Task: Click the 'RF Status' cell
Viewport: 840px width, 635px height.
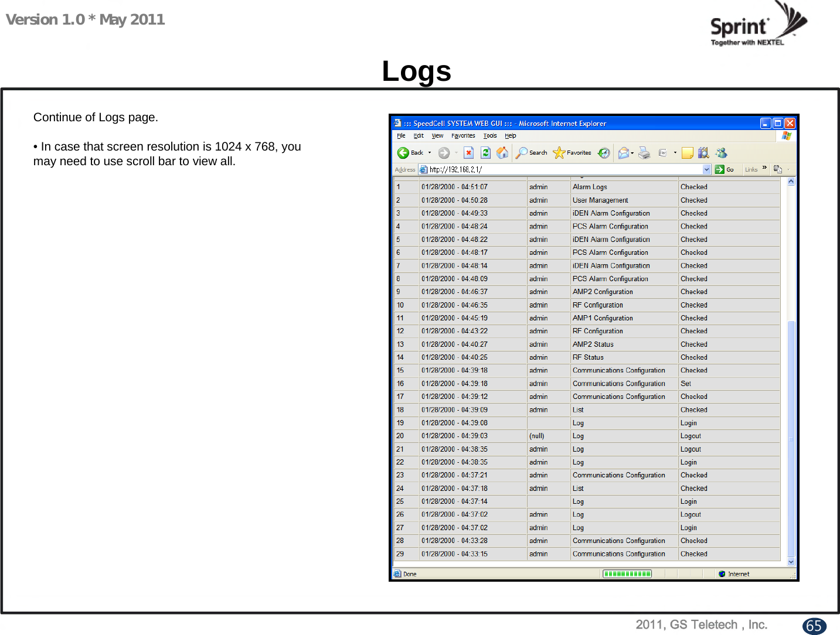Action: [x=624, y=357]
